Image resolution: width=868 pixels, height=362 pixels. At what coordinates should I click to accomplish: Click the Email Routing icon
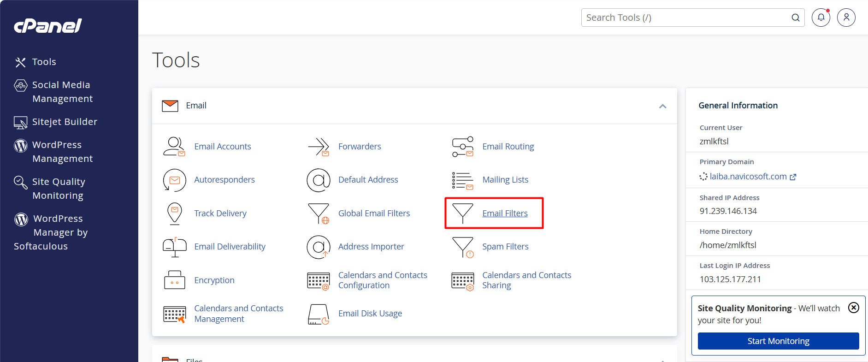(x=462, y=147)
